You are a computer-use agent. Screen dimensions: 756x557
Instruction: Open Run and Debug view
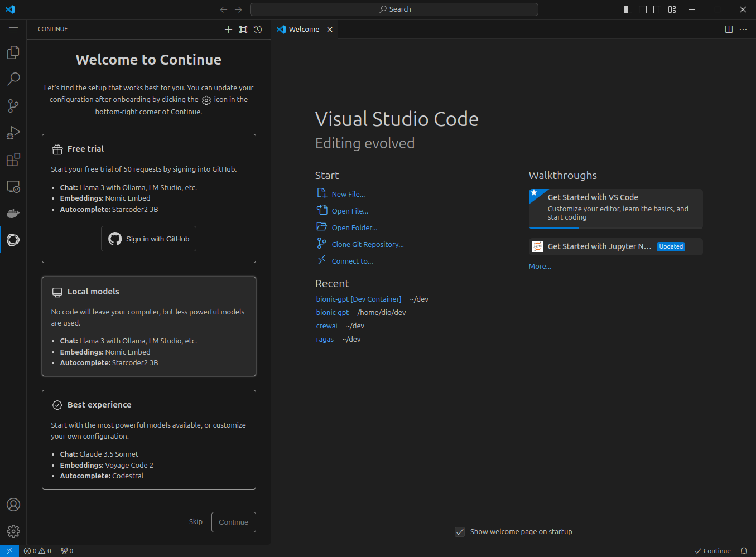(x=13, y=133)
